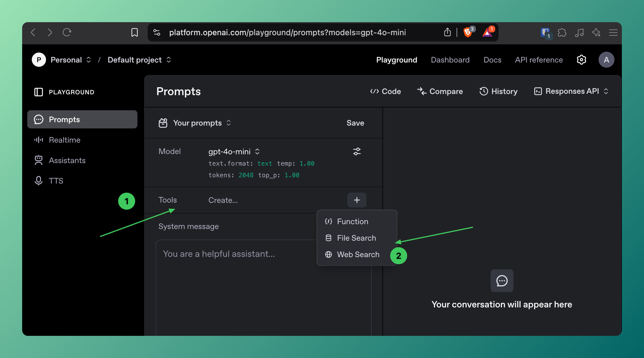This screenshot has width=644, height=358.
Task: Click the Save button
Action: (x=355, y=123)
